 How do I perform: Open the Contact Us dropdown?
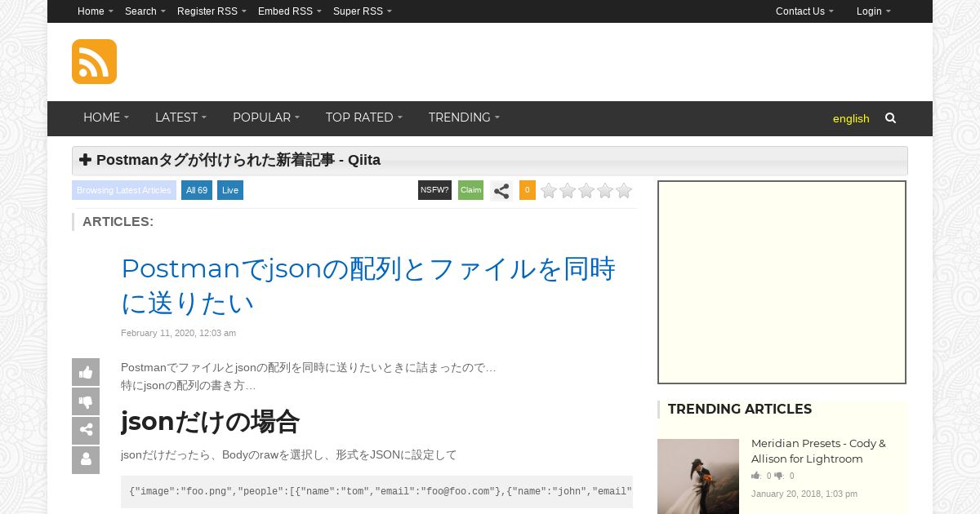804,11
